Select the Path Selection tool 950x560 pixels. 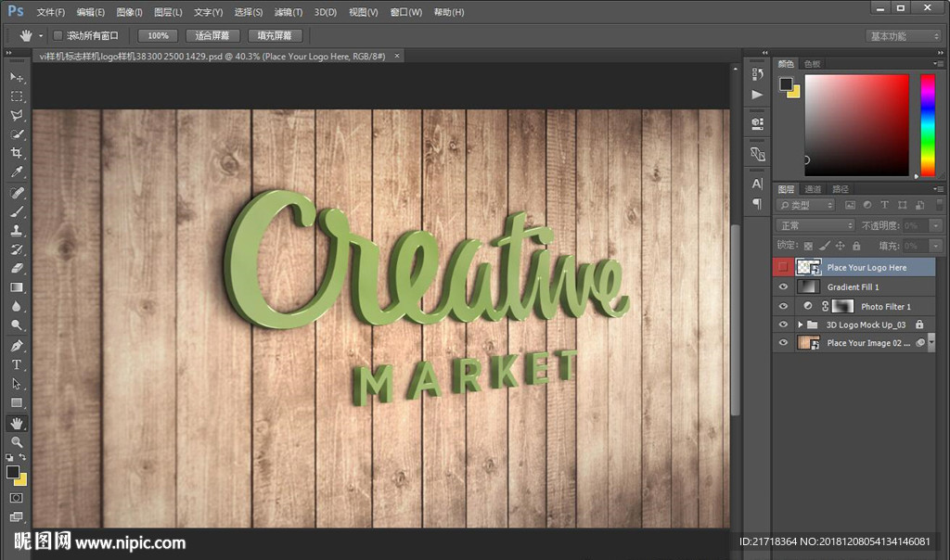tap(17, 384)
